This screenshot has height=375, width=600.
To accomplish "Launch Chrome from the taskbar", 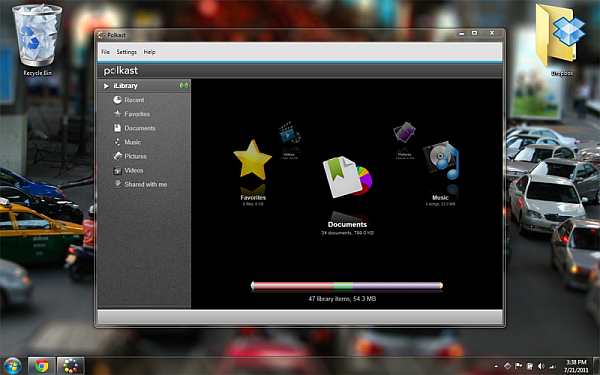I will (x=42, y=366).
